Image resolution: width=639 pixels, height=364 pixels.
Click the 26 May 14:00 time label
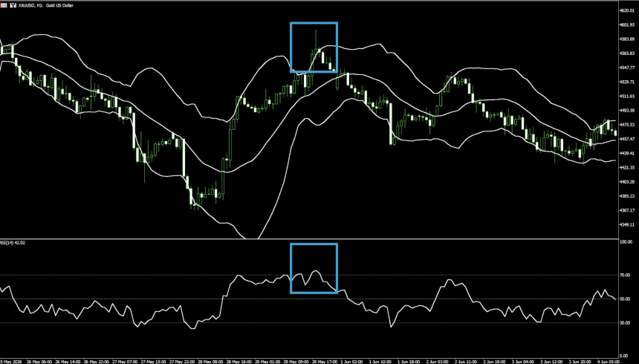point(68,362)
